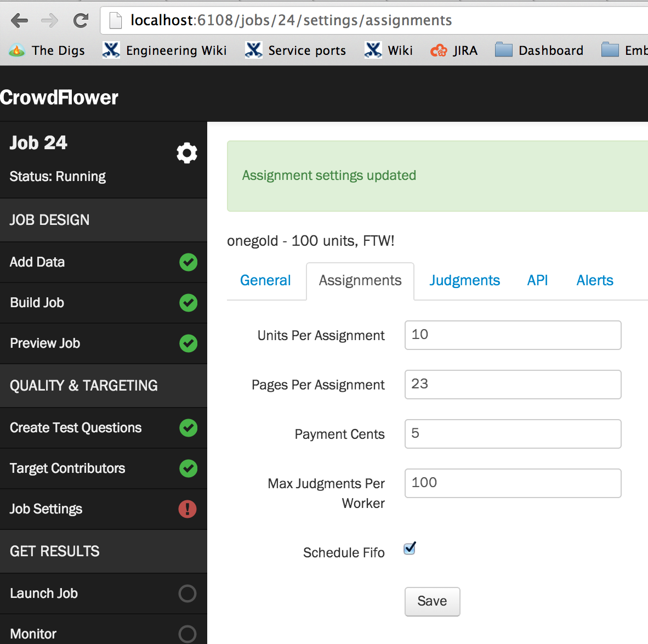Image resolution: width=648 pixels, height=644 pixels.
Task: Switch to the General tab
Action: [x=265, y=280]
